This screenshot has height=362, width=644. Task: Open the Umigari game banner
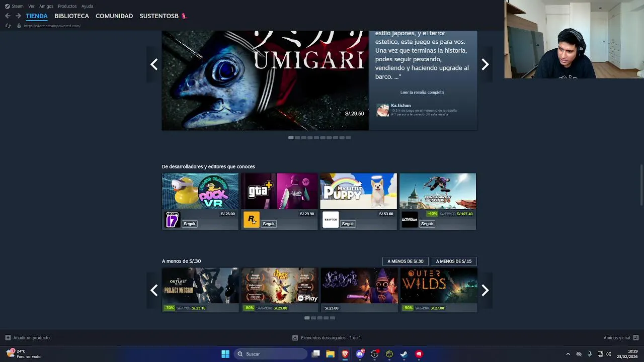pyautogui.click(x=265, y=80)
